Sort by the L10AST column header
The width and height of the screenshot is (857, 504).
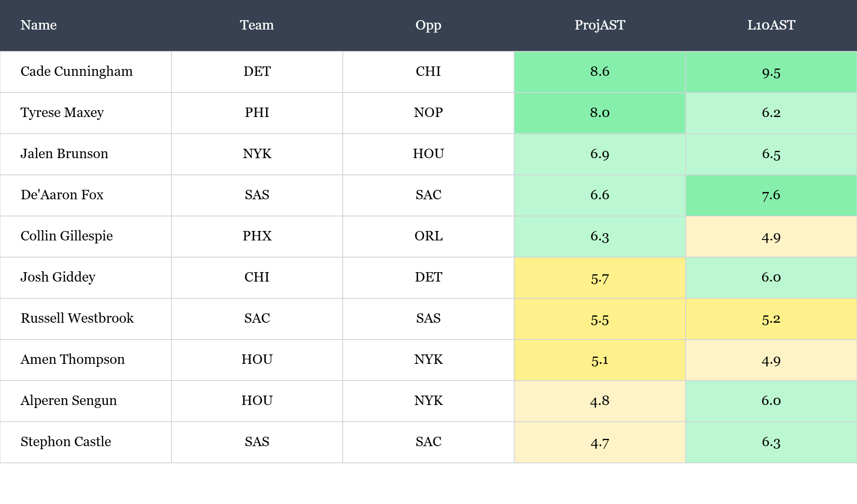771,25
